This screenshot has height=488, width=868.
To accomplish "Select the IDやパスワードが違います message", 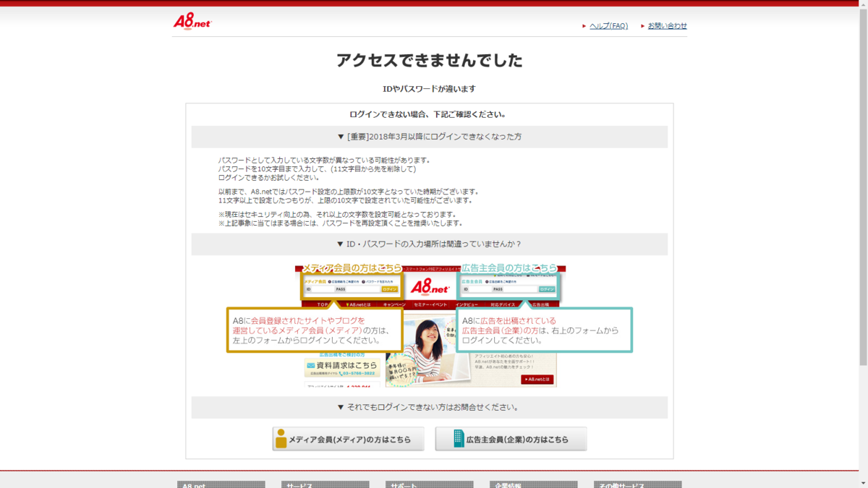I will click(430, 89).
